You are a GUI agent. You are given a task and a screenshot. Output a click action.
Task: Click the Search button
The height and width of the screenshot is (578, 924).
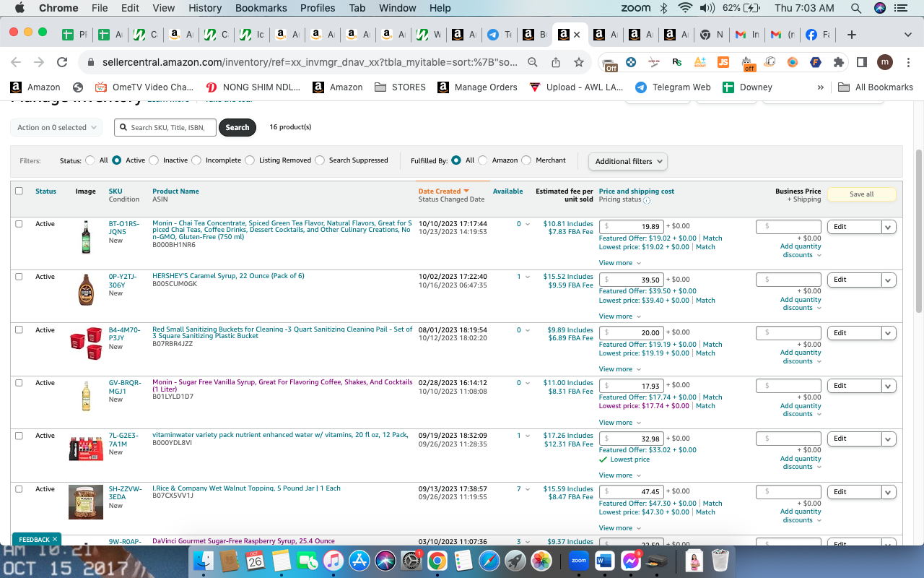pyautogui.click(x=237, y=127)
